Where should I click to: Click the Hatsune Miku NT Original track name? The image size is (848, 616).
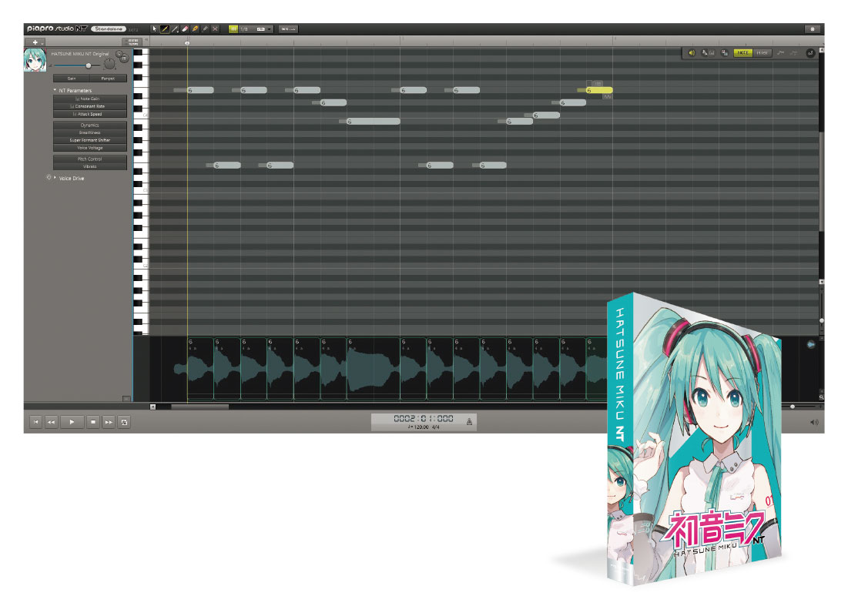point(80,54)
